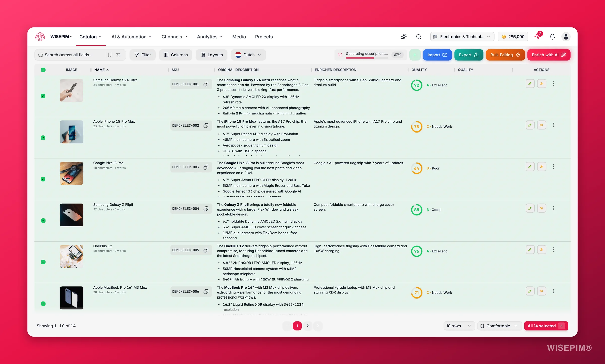Edit the Samsung Galaxy Z Flip5 row
This screenshot has height=364, width=605.
point(530,208)
